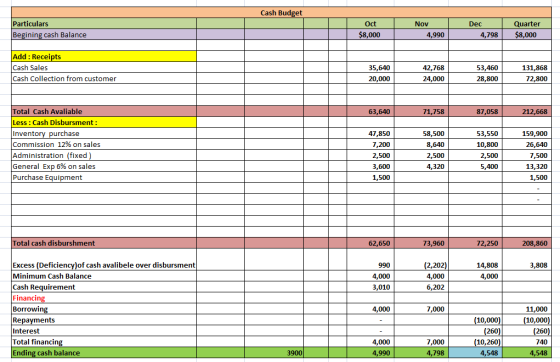Click the Cash Sales row label

click(30, 67)
